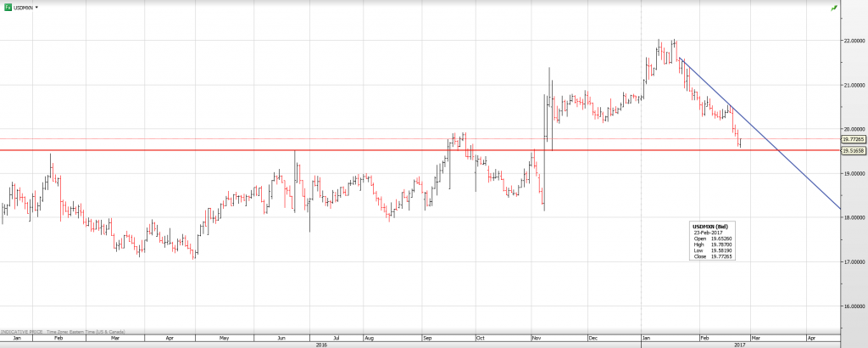Click the 18.00000 price axis label

pos(853,217)
